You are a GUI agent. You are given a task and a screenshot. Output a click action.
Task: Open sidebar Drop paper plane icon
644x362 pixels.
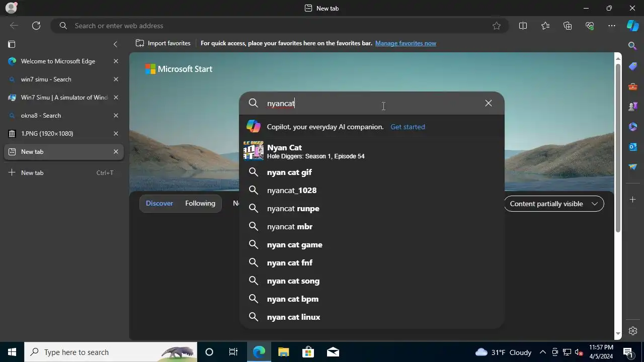(633, 167)
